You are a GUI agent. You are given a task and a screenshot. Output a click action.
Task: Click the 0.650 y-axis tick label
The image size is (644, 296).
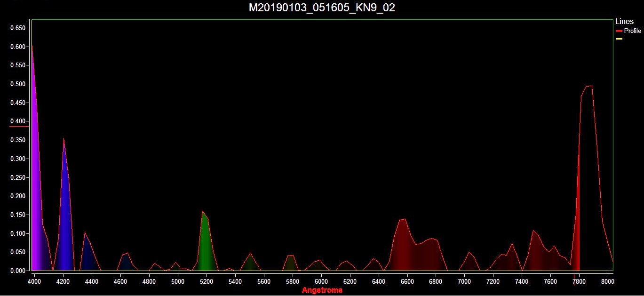point(18,28)
